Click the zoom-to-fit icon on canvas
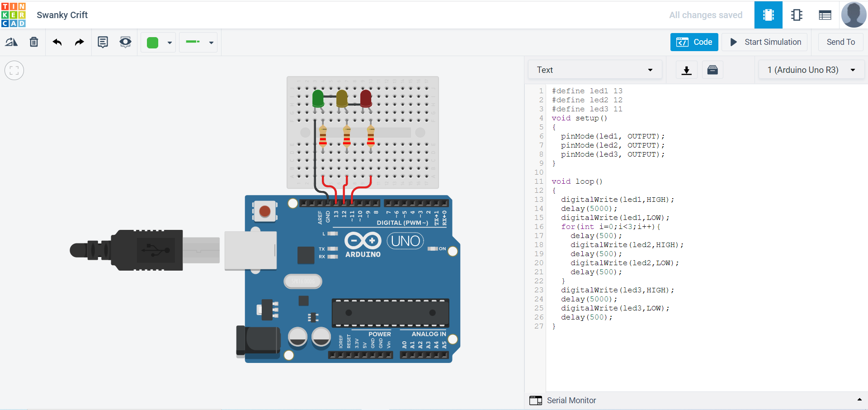The height and width of the screenshot is (410, 868). click(x=14, y=70)
